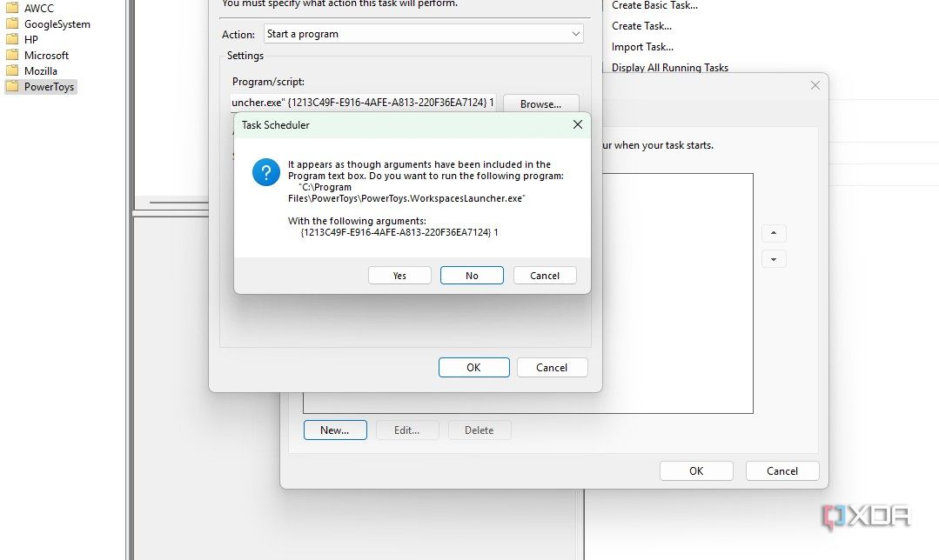Open the Mozilla folder in the tree
Viewport: 939px width, 560px height.
pos(40,70)
